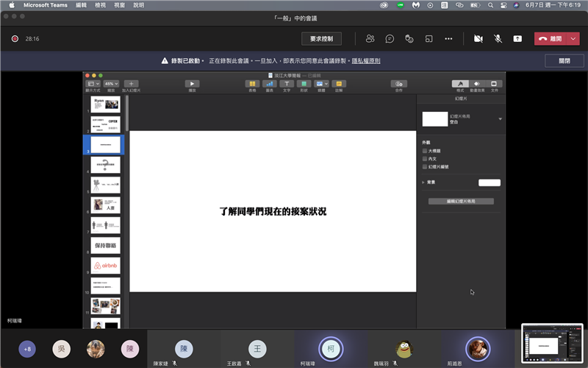Turn on the camera in meeting
This screenshot has height=368, width=588.
tap(478, 38)
